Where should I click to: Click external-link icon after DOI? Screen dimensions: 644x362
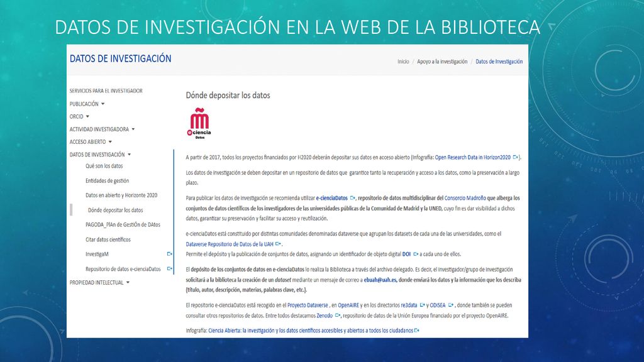click(x=416, y=254)
